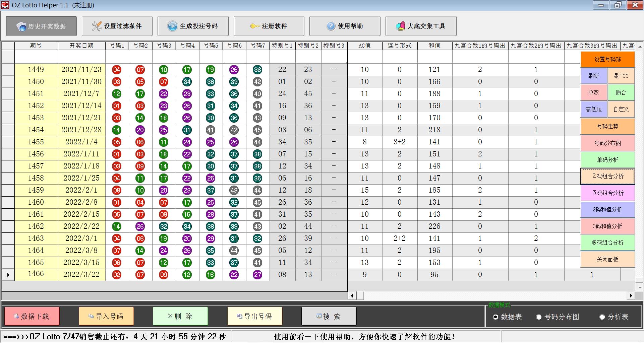Open the 号码分布图 panel button
Image resolution: width=644 pixels, height=343 pixels.
(608, 143)
